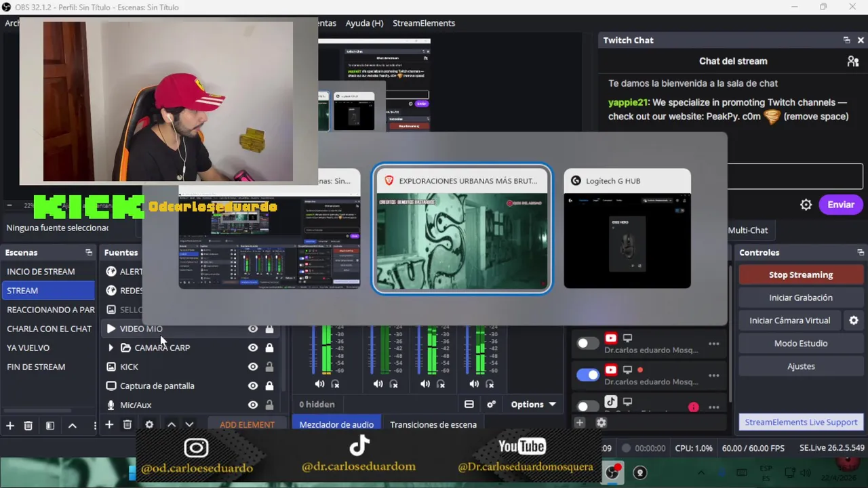The width and height of the screenshot is (868, 488).
Task: Hide the VIDEO MIO source
Action: (x=253, y=329)
